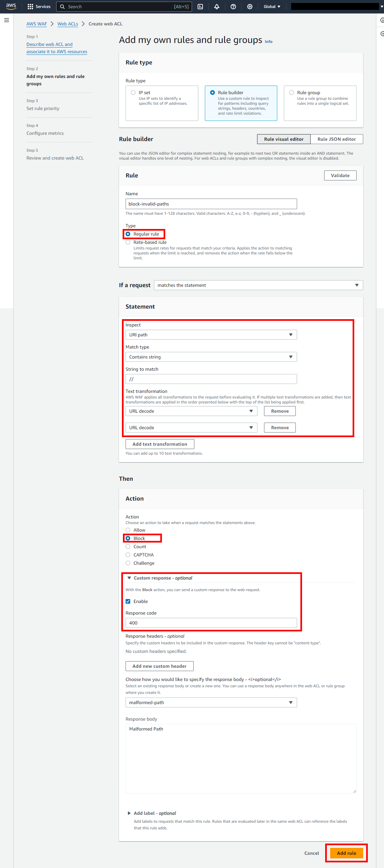384x868 pixels.
Task: Open the settings gear icon
Action: click(x=250, y=6)
